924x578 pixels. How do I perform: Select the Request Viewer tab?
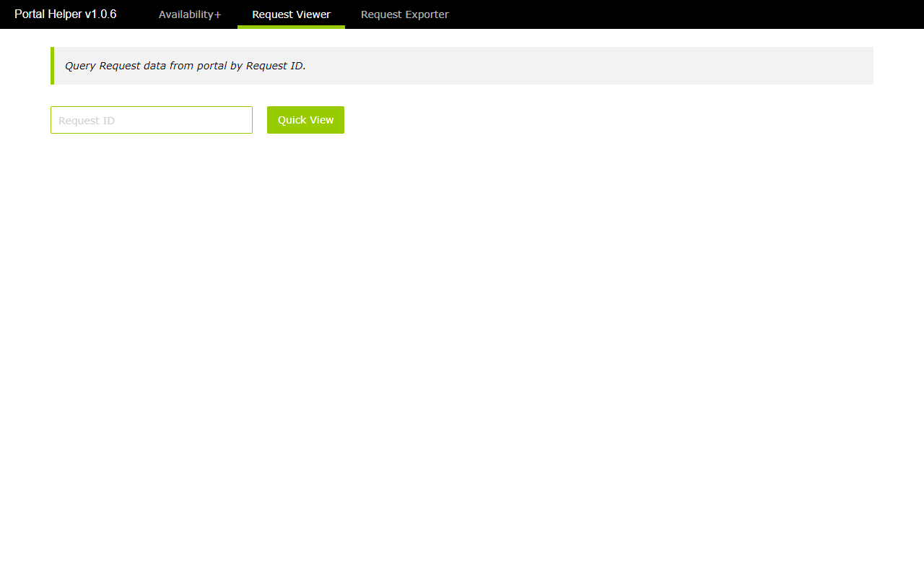click(291, 14)
